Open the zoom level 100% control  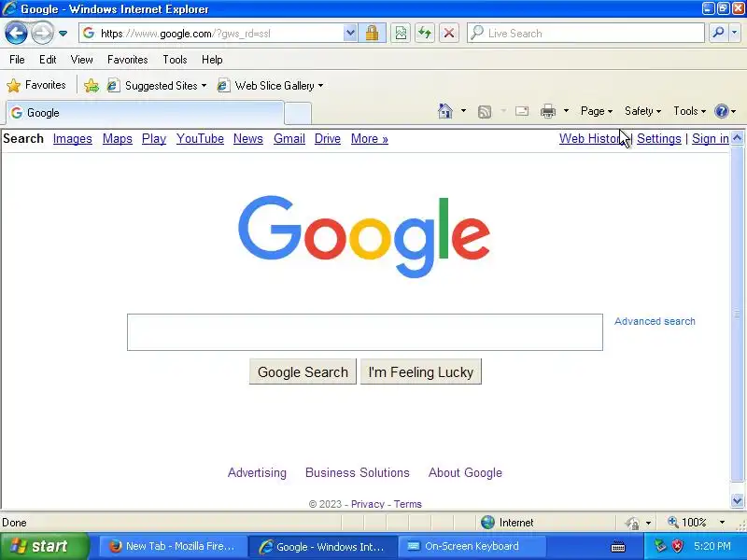coord(696,523)
